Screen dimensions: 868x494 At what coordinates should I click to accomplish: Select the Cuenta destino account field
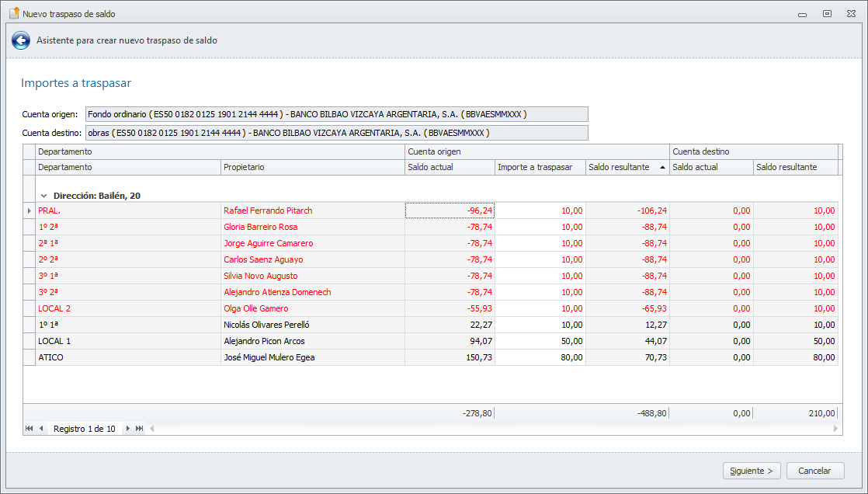click(x=336, y=133)
